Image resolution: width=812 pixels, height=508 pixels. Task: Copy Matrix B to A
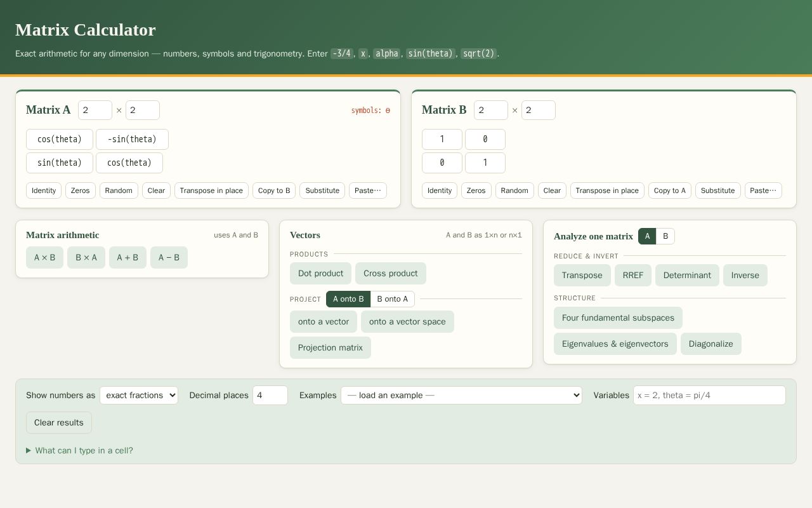(x=670, y=190)
